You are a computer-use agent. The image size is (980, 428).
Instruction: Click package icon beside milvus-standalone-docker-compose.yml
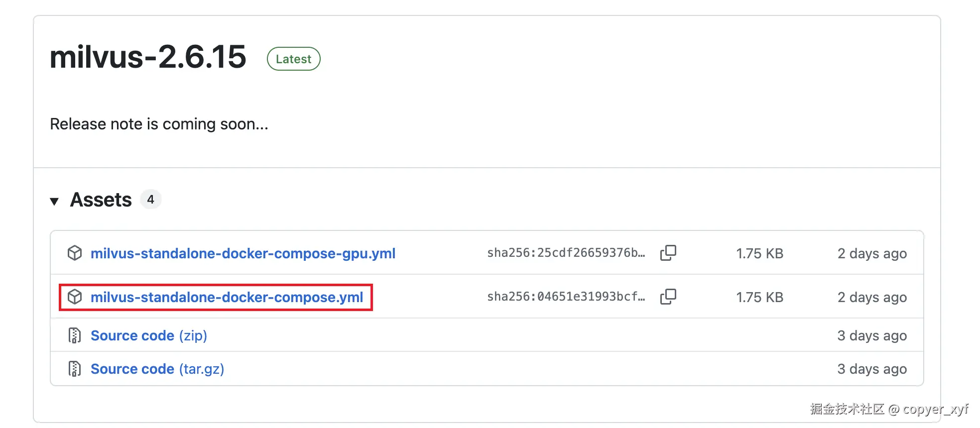pyautogui.click(x=75, y=297)
